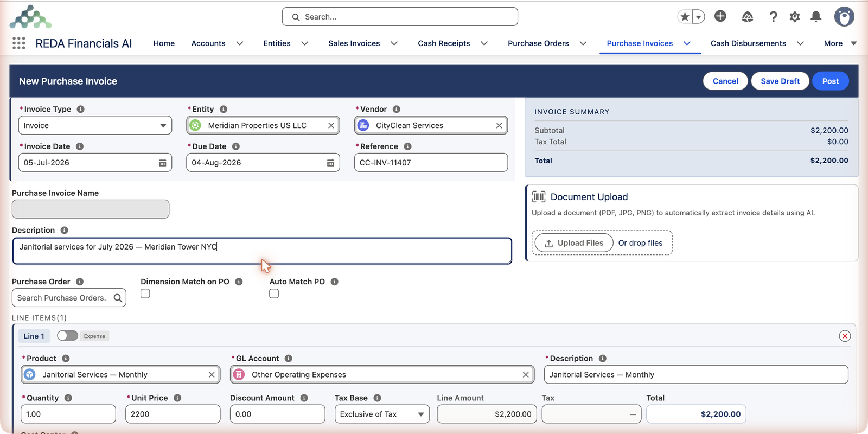The width and height of the screenshot is (868, 434).
Task: Expand the Sales Invoices menu chevron
Action: 394,43
